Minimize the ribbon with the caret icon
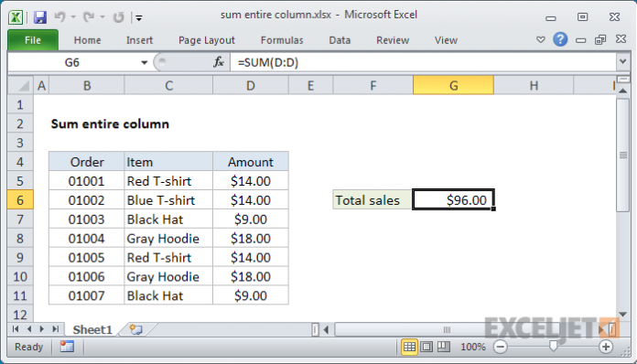637x364 pixels. [540, 39]
